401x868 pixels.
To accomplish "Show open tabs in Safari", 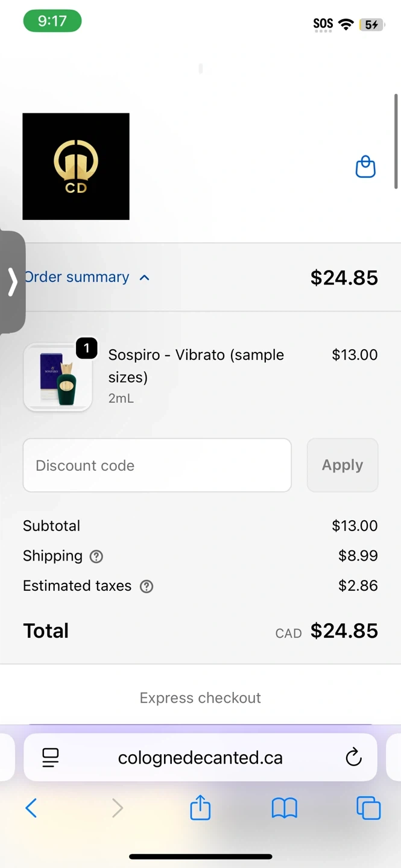I will [x=368, y=808].
